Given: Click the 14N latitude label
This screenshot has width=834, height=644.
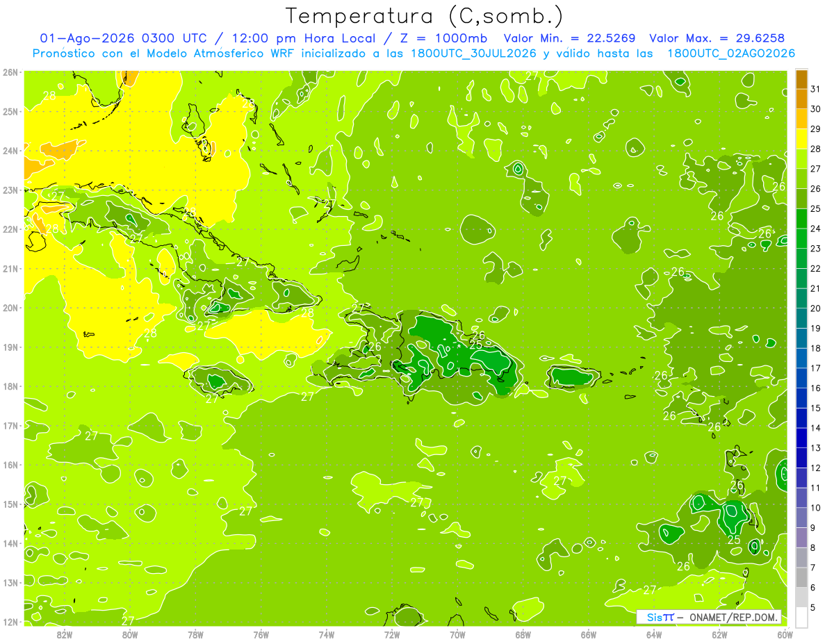Looking at the screenshot, I should (x=10, y=543).
